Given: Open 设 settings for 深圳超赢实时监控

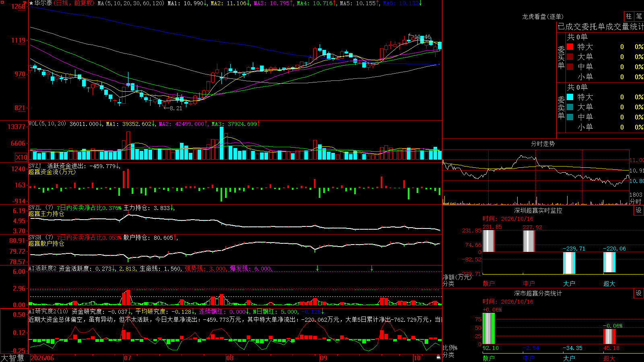Looking at the screenshot, I should pos(639,210).
